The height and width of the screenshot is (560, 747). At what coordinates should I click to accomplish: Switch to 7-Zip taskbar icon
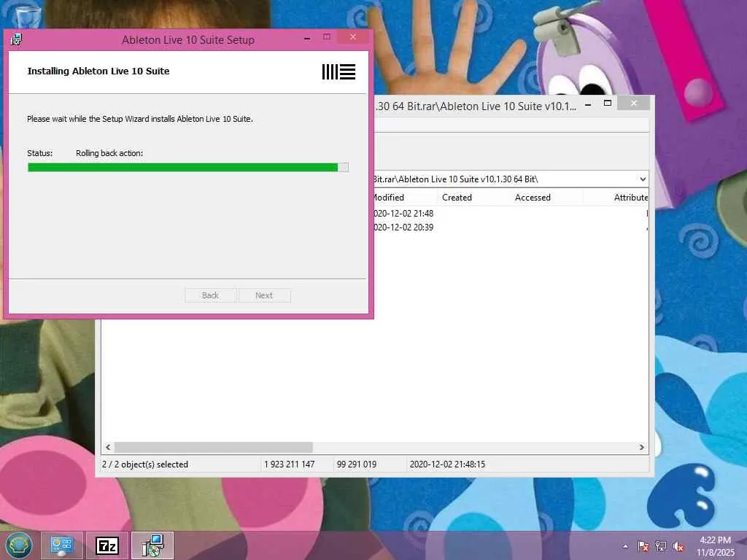[x=107, y=545]
